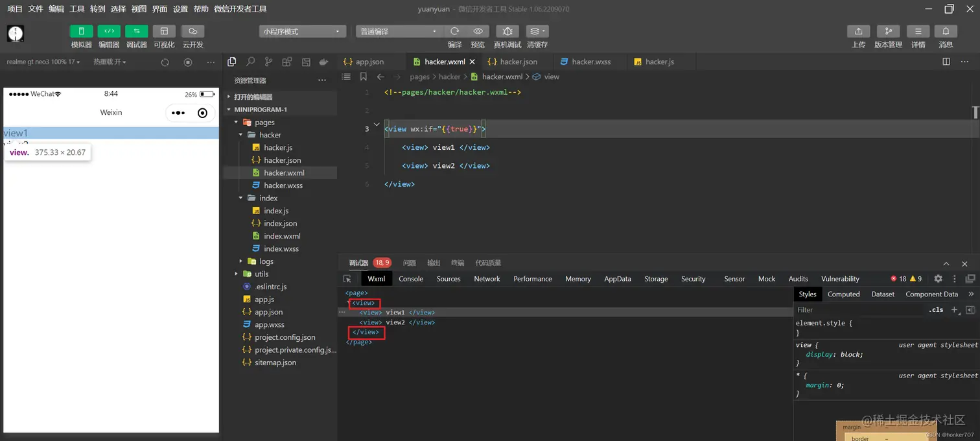Toggle the debugger panel (调试器) button

point(137,31)
